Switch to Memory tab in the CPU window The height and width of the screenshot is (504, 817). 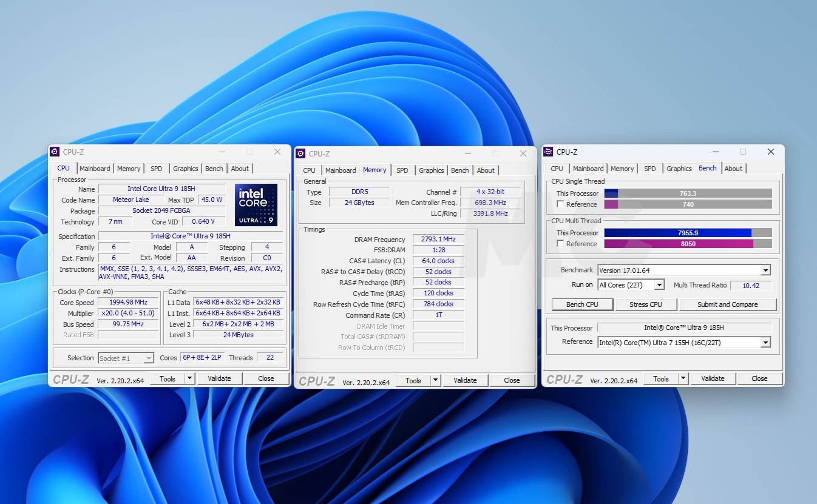click(x=129, y=169)
